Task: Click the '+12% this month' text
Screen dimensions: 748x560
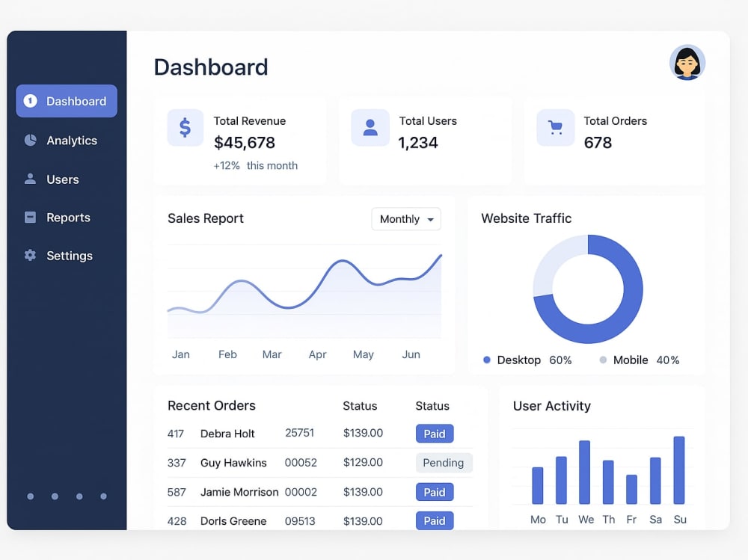Action: 255,165
